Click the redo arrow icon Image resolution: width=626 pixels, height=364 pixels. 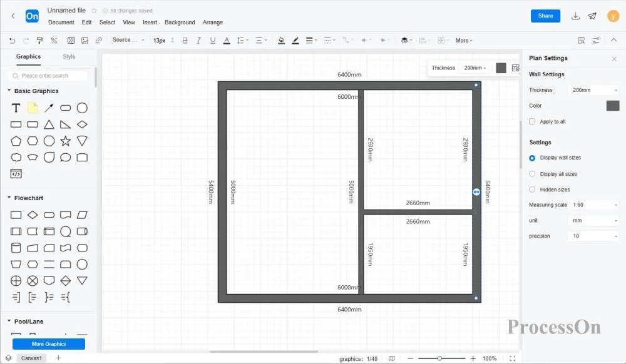pos(26,40)
